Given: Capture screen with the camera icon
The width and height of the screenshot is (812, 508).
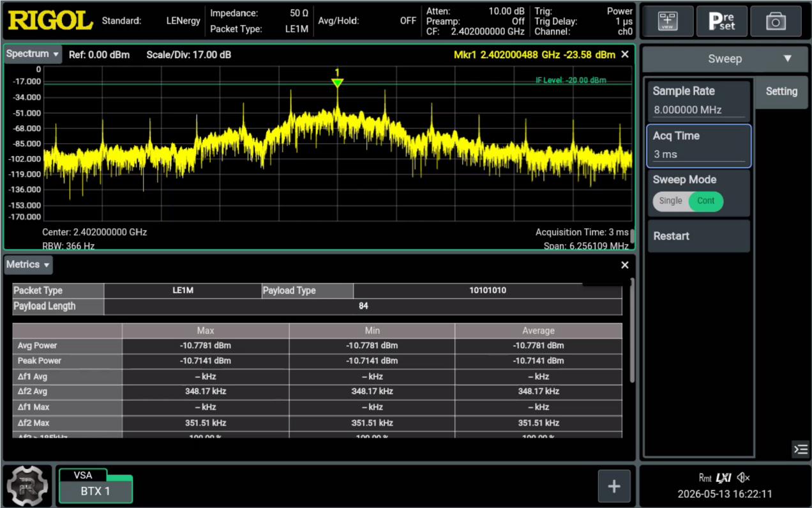Looking at the screenshot, I should point(776,22).
